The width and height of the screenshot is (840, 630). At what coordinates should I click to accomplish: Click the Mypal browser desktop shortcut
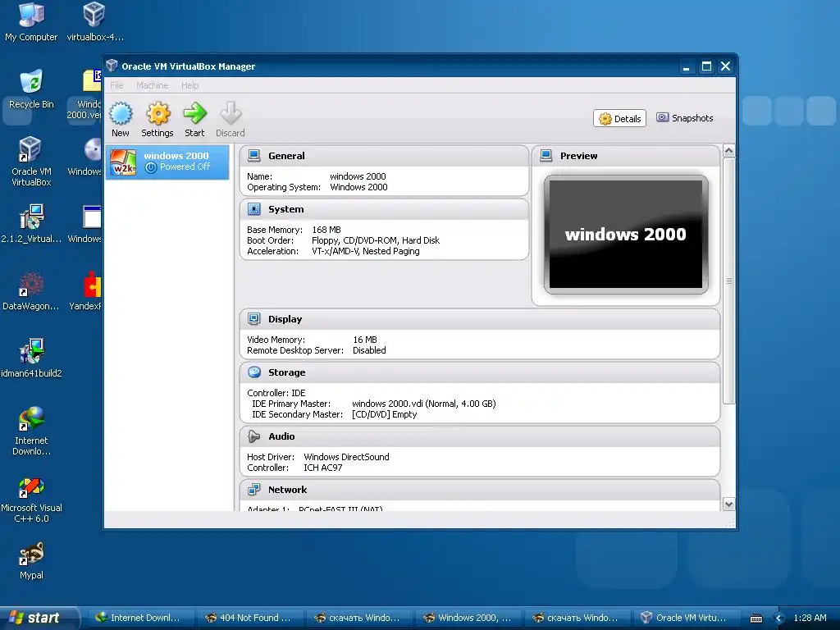(31, 561)
